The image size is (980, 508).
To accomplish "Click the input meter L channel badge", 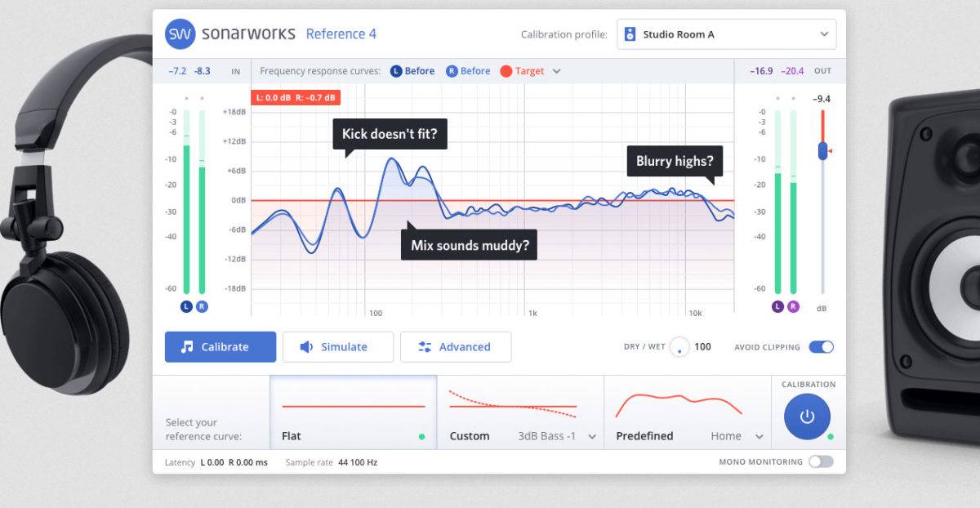I will 187,306.
